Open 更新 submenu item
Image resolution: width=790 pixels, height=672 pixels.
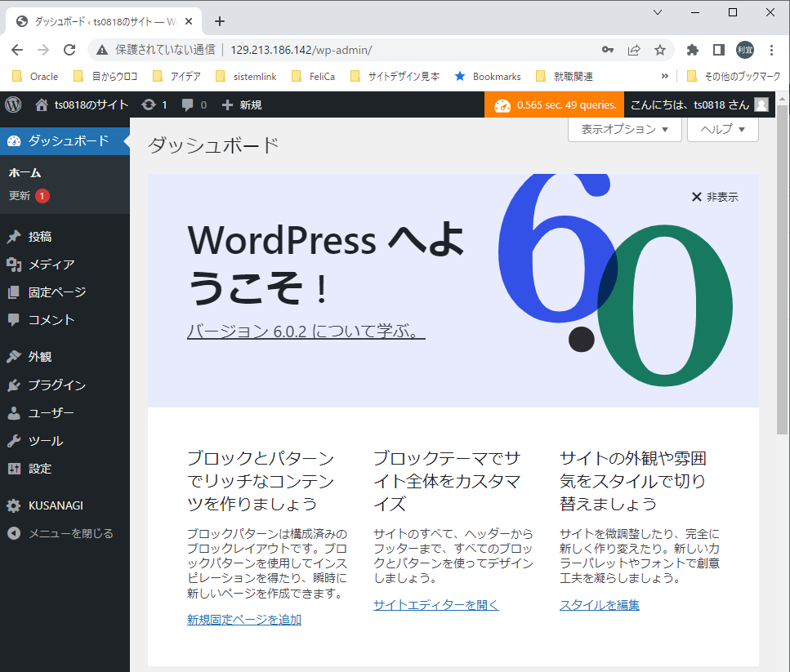click(29, 195)
